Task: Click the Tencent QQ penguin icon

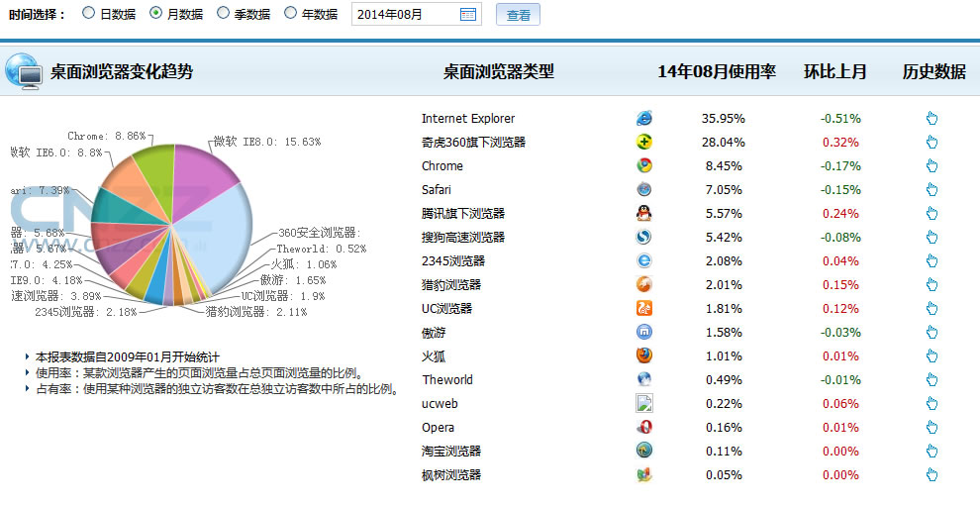Action: pyautogui.click(x=644, y=213)
